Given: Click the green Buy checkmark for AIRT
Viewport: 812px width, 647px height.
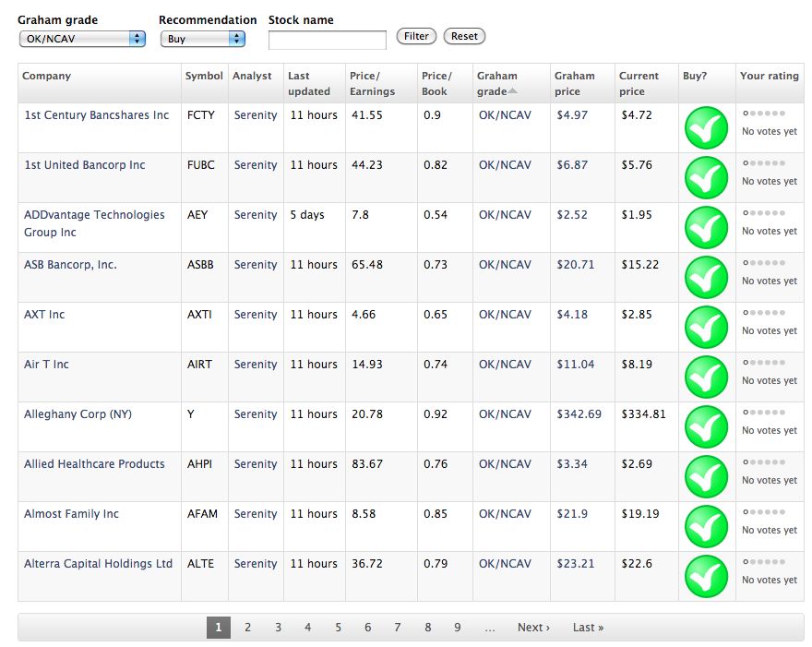Looking at the screenshot, I should click(706, 377).
